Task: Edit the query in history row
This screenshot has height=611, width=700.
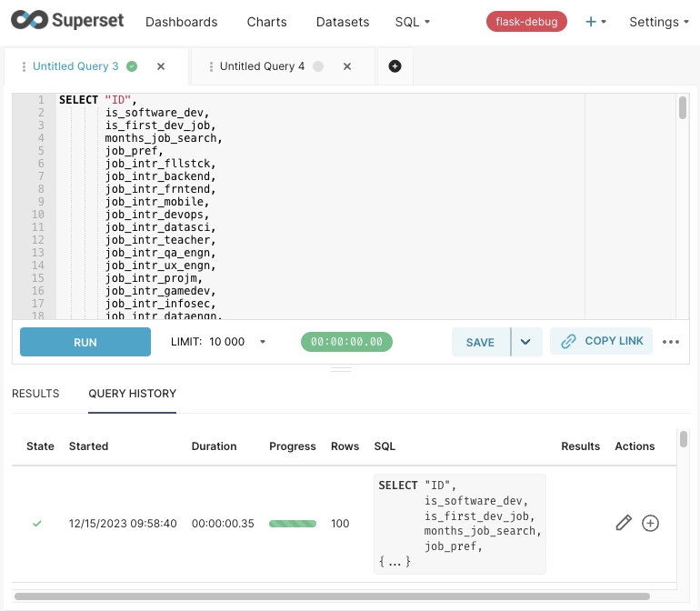Action: 624,523
